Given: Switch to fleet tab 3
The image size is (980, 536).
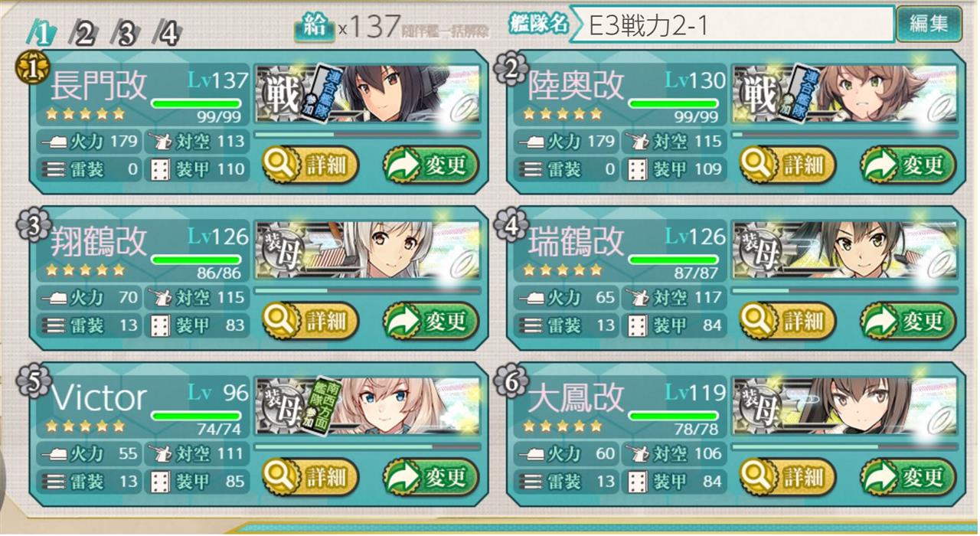Looking at the screenshot, I should (x=126, y=33).
